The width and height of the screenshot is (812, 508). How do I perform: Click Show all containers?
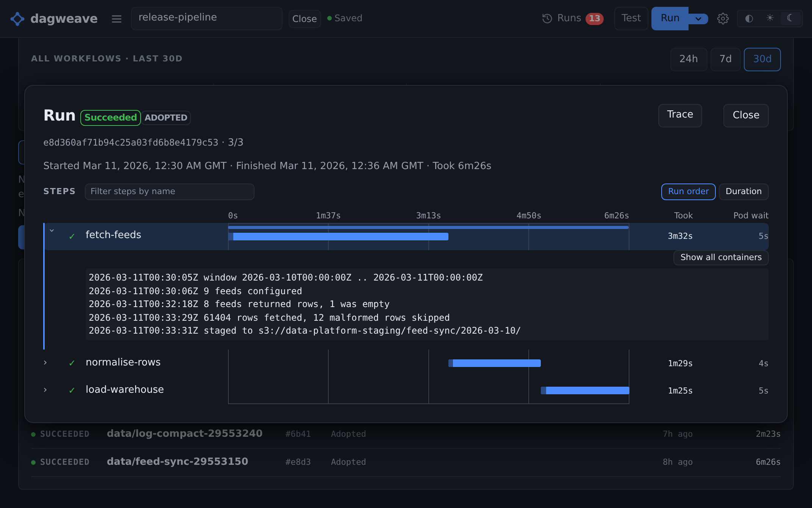pos(721,257)
